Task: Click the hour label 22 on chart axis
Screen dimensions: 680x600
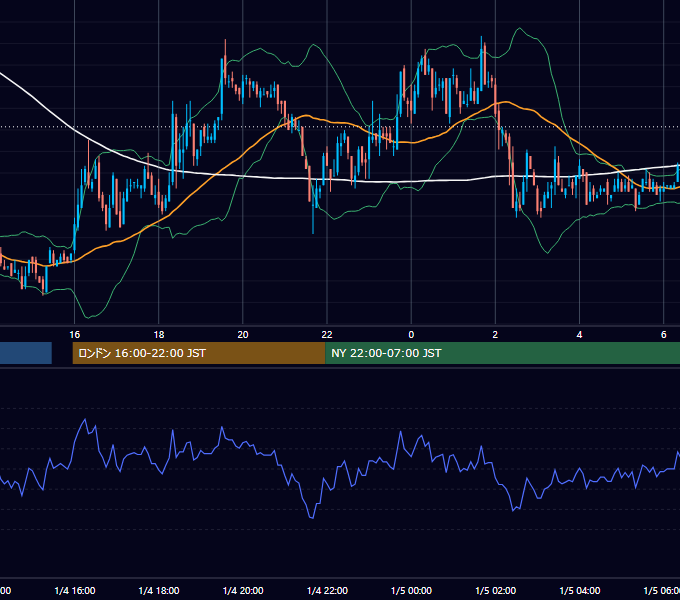Action: tap(327, 334)
